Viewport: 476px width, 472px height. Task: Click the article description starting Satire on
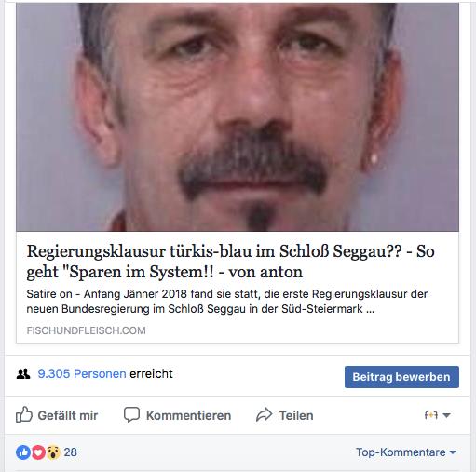(227, 302)
